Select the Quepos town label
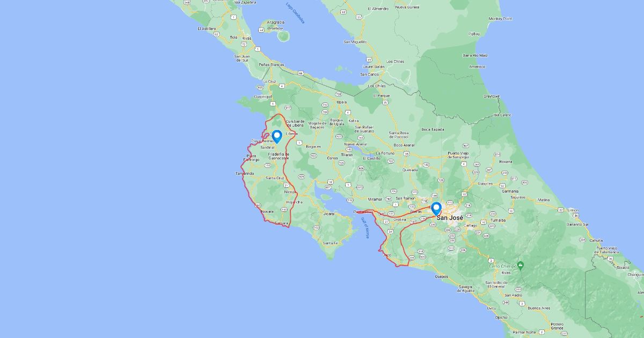 [442, 277]
